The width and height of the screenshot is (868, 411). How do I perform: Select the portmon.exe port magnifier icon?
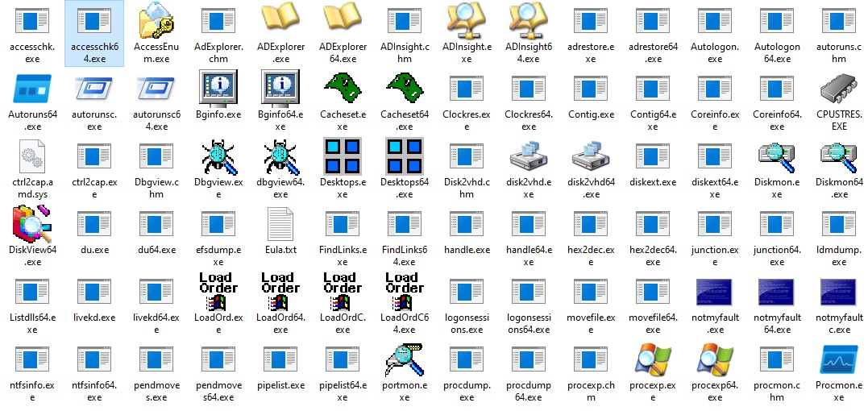[405, 359]
